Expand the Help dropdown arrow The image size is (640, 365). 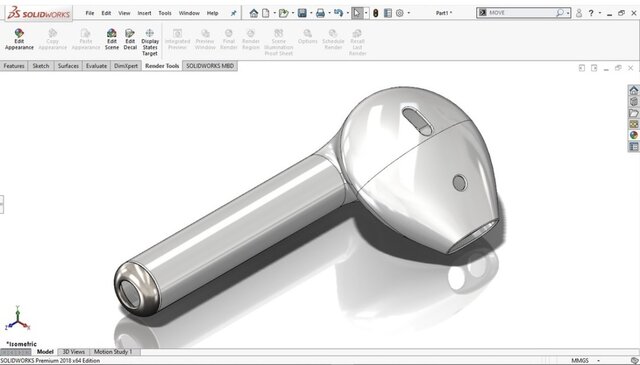[600, 13]
